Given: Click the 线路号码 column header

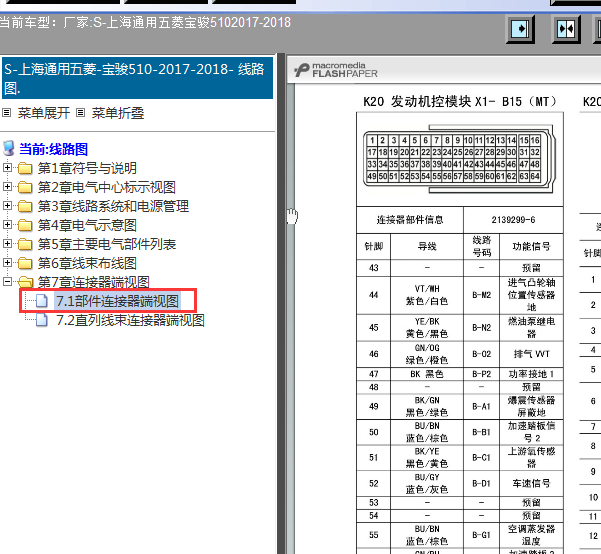Looking at the screenshot, I should [481, 247].
